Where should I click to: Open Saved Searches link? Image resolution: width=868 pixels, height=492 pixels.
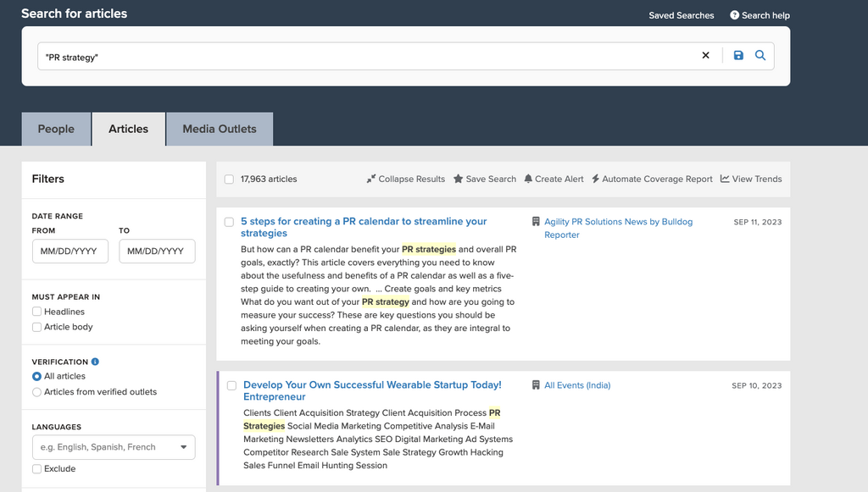(x=681, y=15)
